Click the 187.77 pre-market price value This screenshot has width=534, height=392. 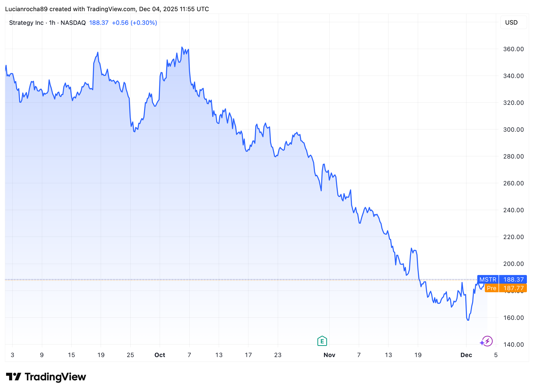513,288
